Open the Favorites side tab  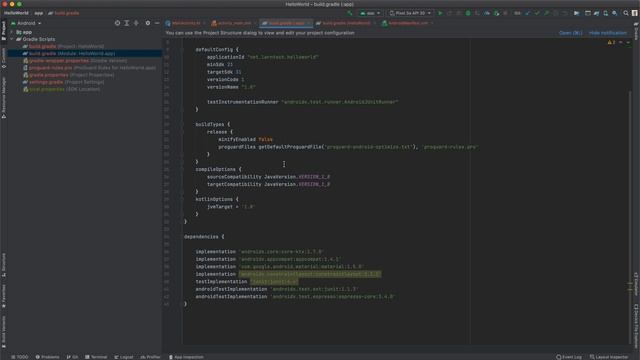pyautogui.click(x=4, y=296)
